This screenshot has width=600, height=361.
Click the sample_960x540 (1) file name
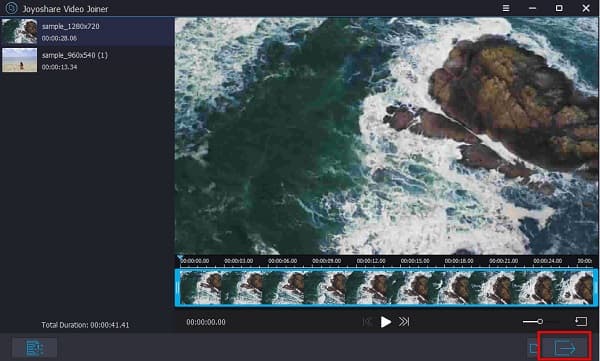click(x=75, y=55)
